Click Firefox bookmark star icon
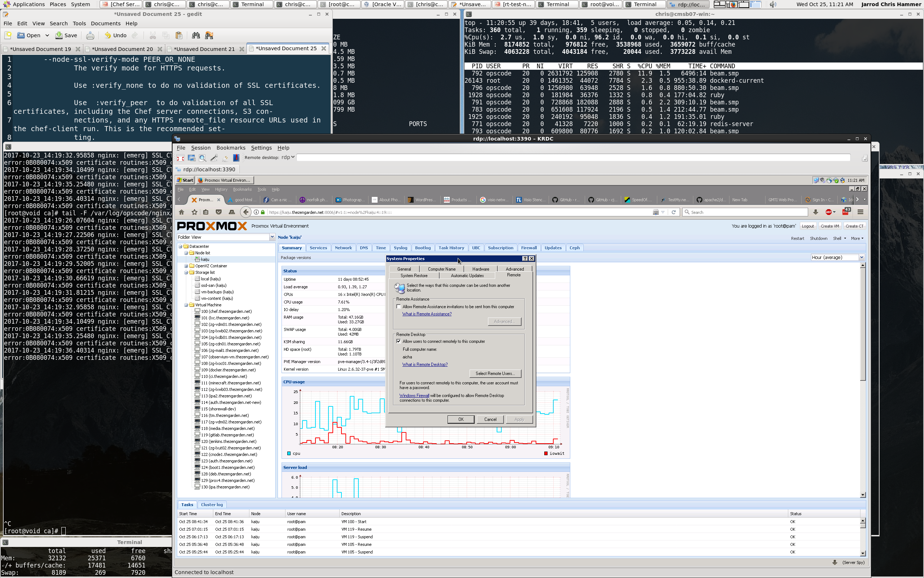This screenshot has width=924, height=578. [x=194, y=212]
